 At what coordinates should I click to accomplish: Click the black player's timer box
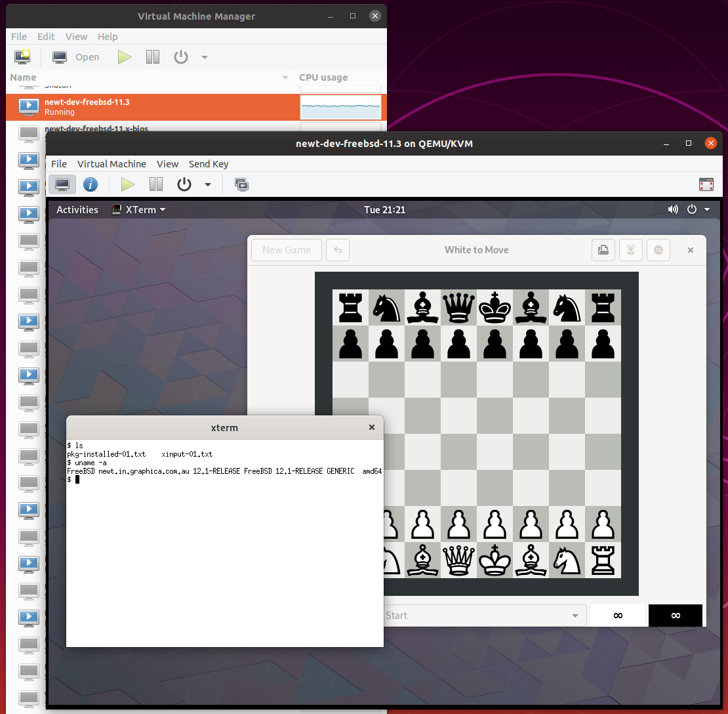[x=675, y=616]
